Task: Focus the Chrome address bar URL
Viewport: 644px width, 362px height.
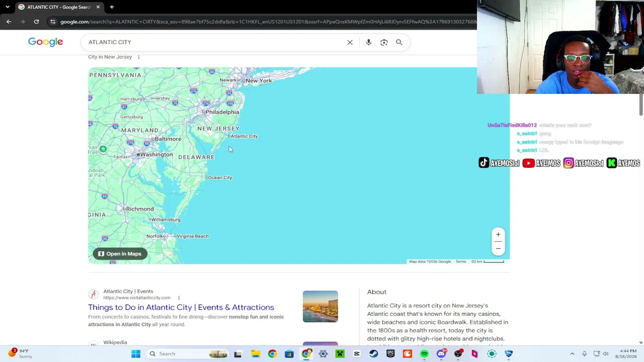Action: pos(268,22)
